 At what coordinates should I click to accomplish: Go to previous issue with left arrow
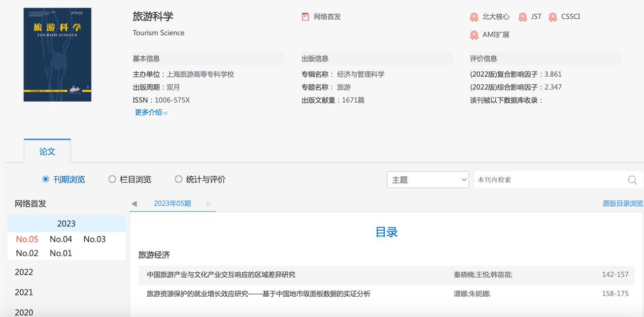click(x=134, y=204)
